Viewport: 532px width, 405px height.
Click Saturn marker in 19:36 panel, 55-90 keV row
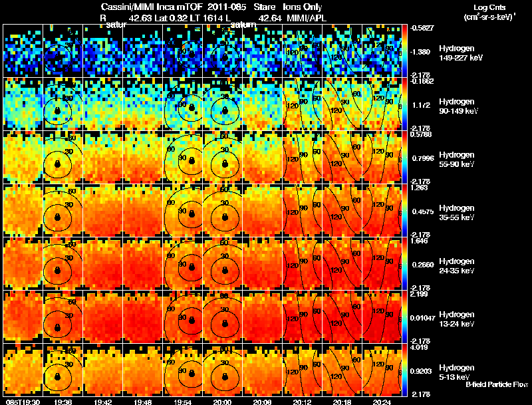tap(57, 164)
